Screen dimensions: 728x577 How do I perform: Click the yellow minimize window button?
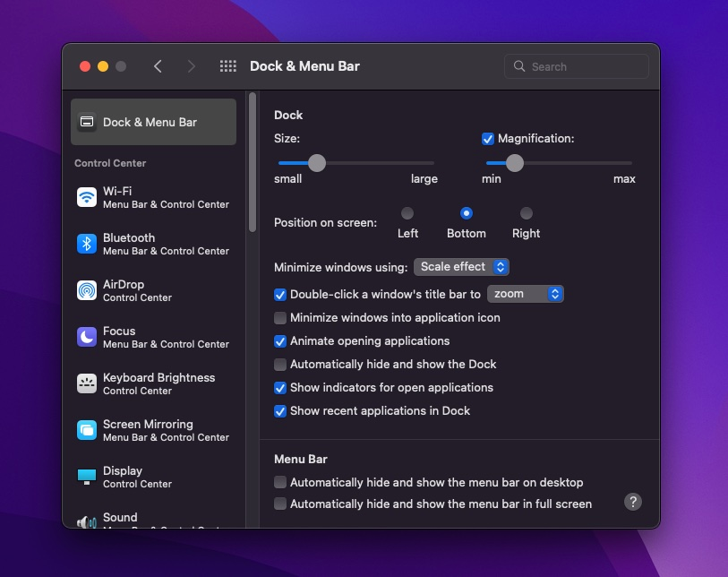click(103, 66)
